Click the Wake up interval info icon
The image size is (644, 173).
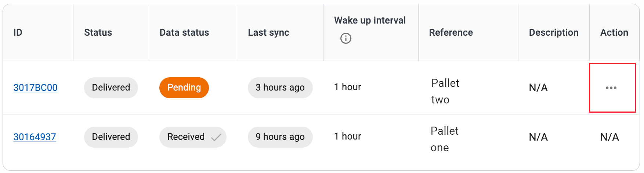pyautogui.click(x=345, y=38)
